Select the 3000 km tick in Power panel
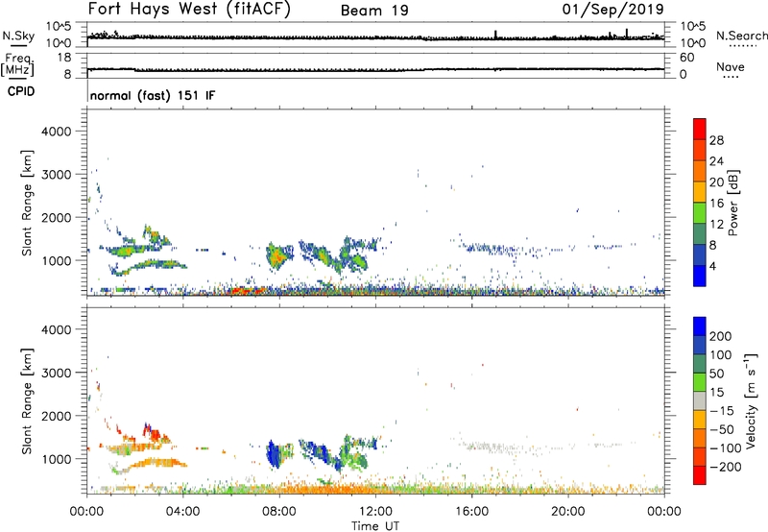The width and height of the screenshot is (768, 532). (57, 175)
